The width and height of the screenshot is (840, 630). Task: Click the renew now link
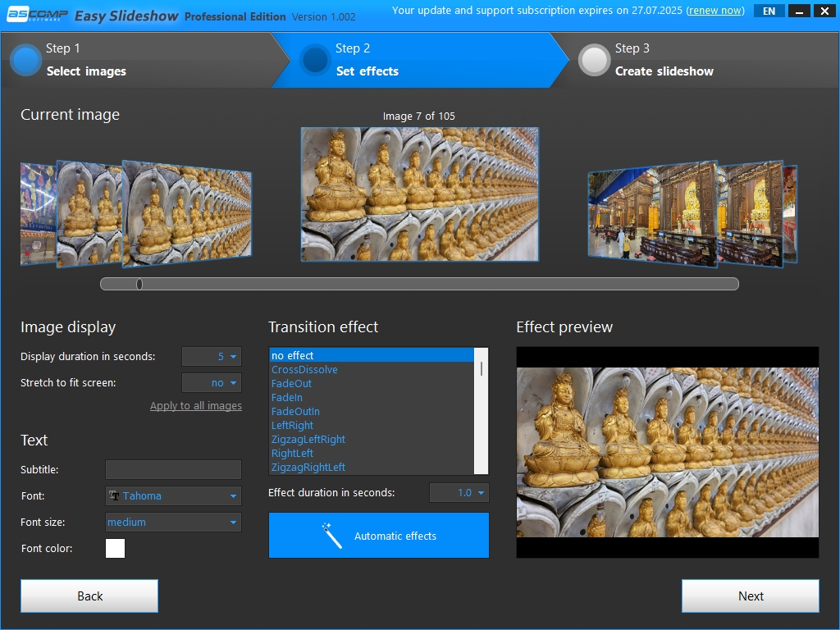[715, 10]
